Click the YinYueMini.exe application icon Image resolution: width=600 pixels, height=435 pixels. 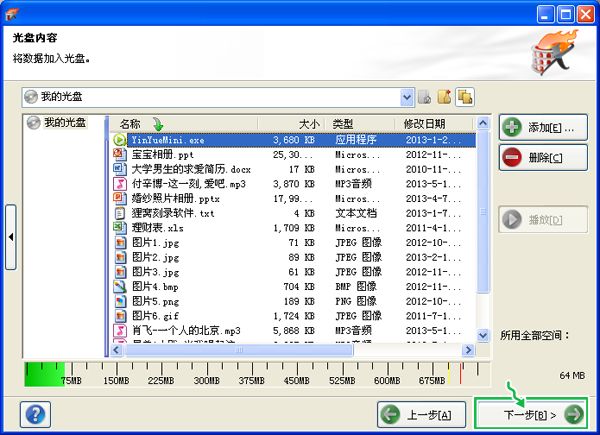pos(120,140)
